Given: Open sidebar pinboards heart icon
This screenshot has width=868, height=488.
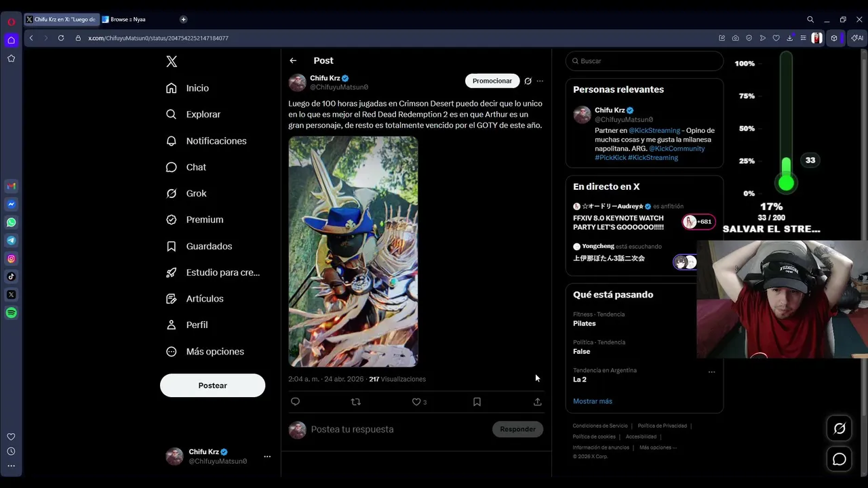Looking at the screenshot, I should point(11,436).
